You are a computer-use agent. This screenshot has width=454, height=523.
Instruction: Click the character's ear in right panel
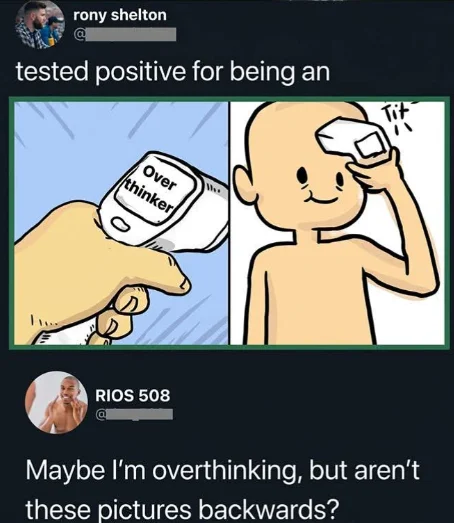click(x=244, y=184)
